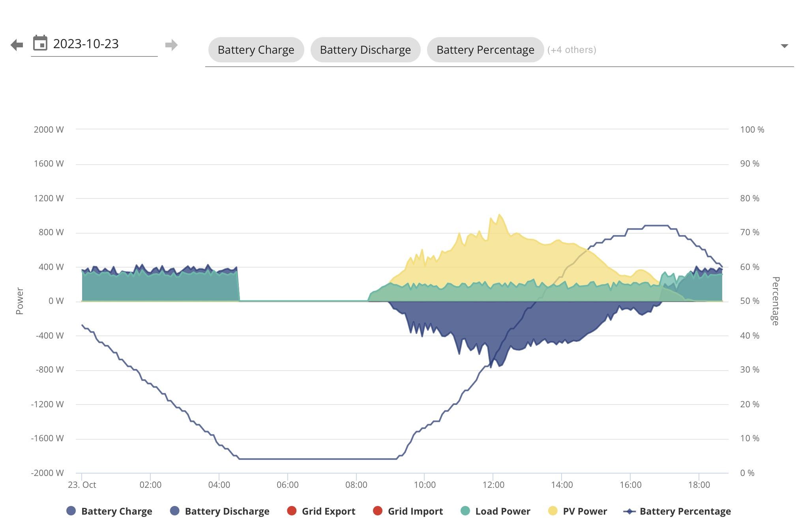Open the '+4 others' series list
The image size is (798, 532).
click(x=571, y=50)
